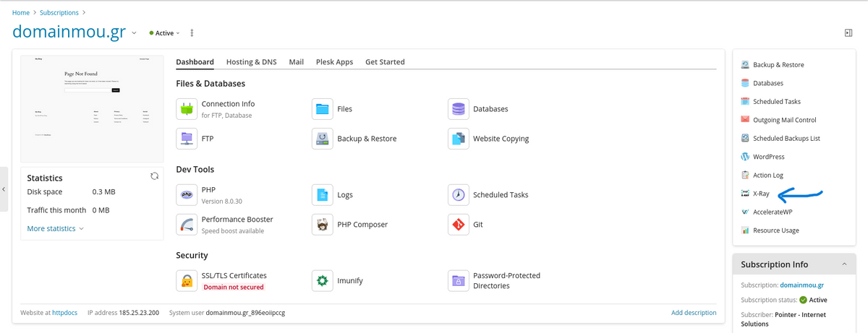This screenshot has width=868, height=333.
Task: Refresh statistics using the reload icon
Action: pos(154,176)
